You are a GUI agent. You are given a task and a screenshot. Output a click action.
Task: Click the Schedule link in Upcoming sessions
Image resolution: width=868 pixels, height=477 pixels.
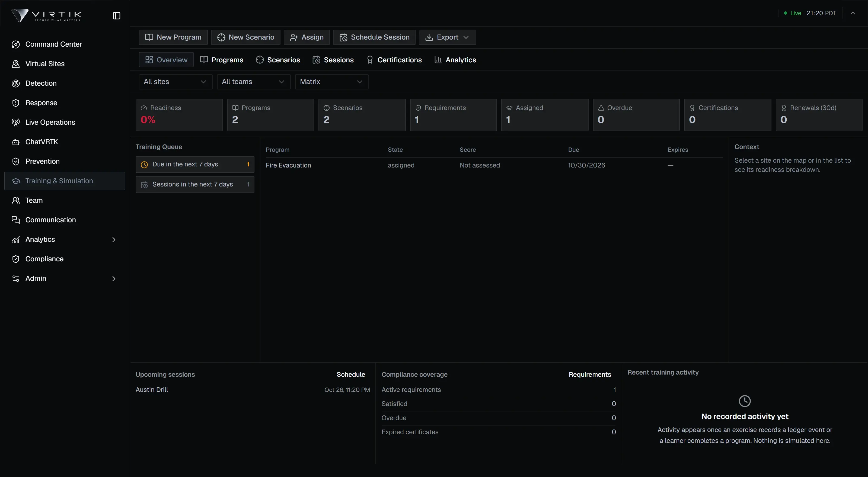[351, 375]
